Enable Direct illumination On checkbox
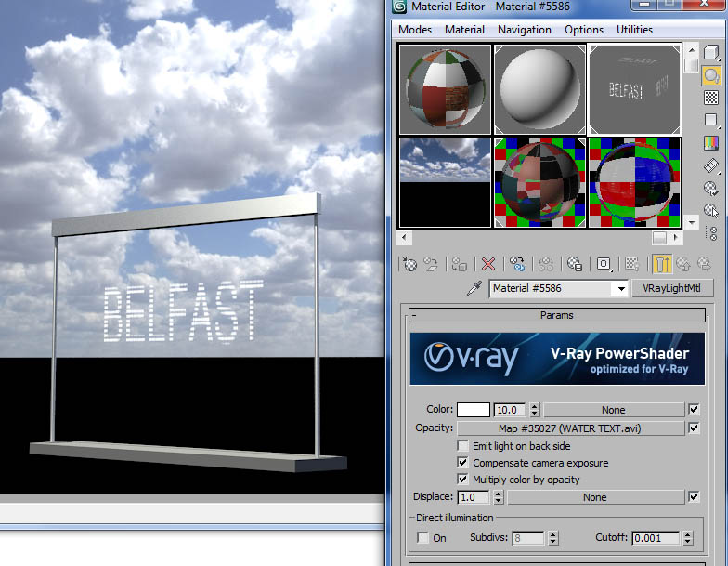 pos(422,537)
